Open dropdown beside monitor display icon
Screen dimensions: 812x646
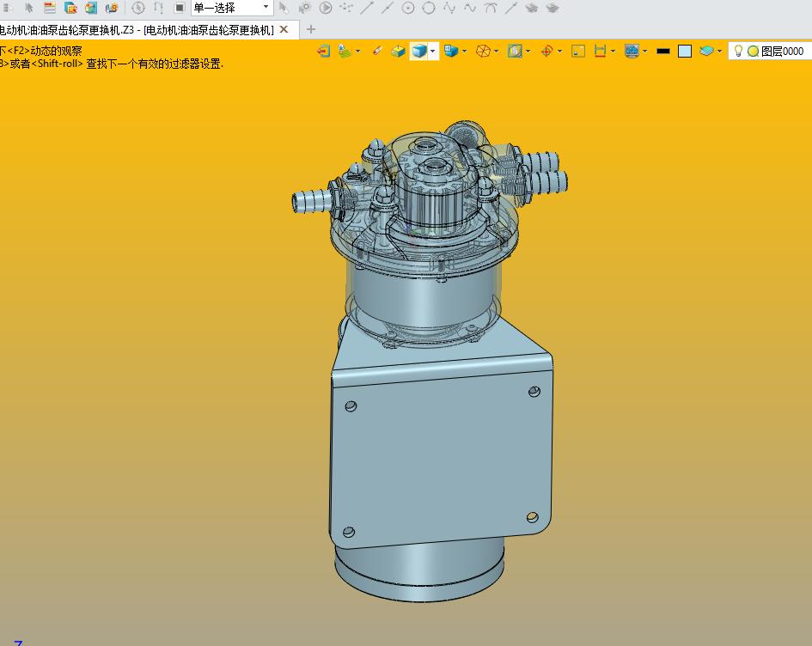click(645, 51)
